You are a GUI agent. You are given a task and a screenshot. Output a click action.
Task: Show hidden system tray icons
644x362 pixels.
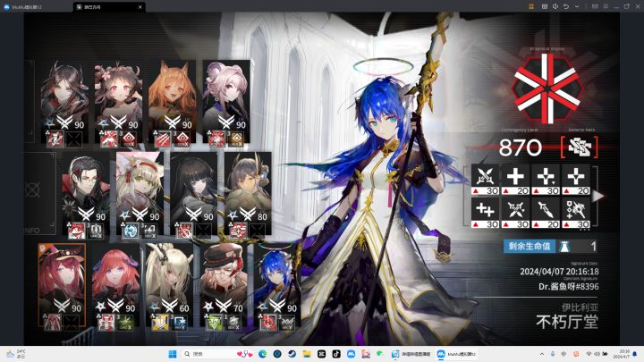(x=542, y=354)
